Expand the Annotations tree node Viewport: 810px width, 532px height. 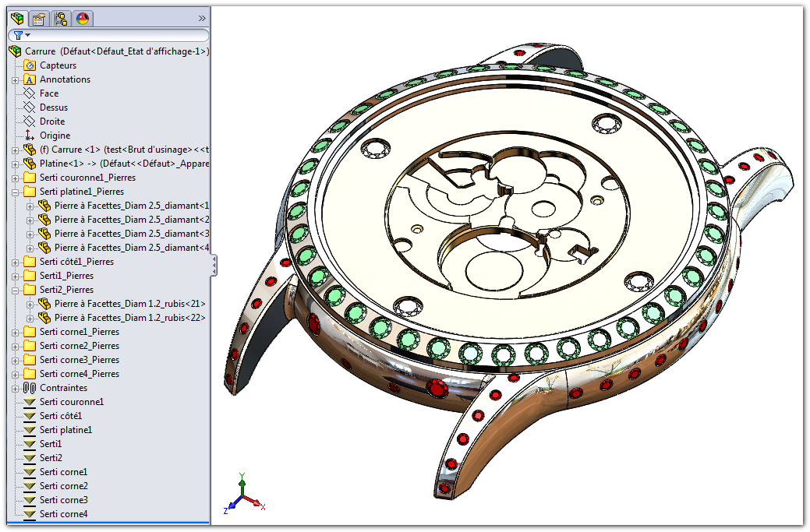tap(15, 79)
